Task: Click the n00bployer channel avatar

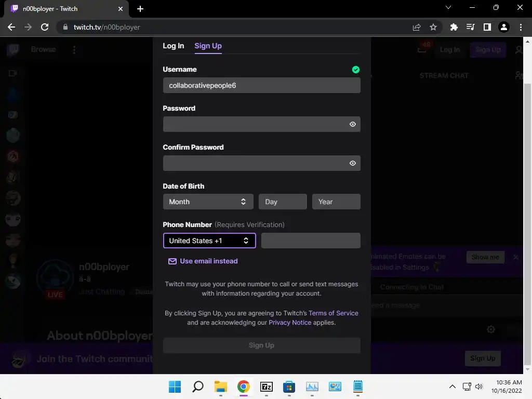Action: coord(55,278)
